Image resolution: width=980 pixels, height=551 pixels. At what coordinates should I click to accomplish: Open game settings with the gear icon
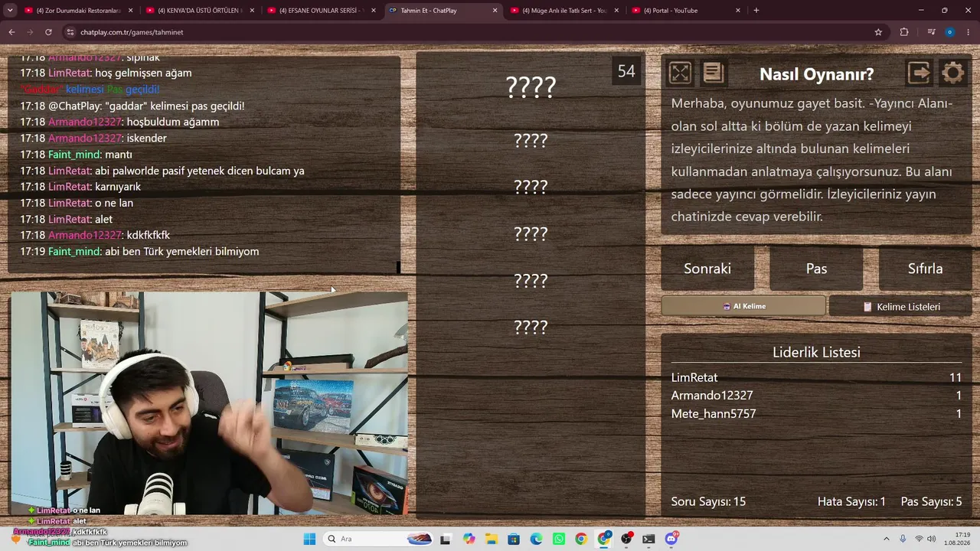click(952, 73)
